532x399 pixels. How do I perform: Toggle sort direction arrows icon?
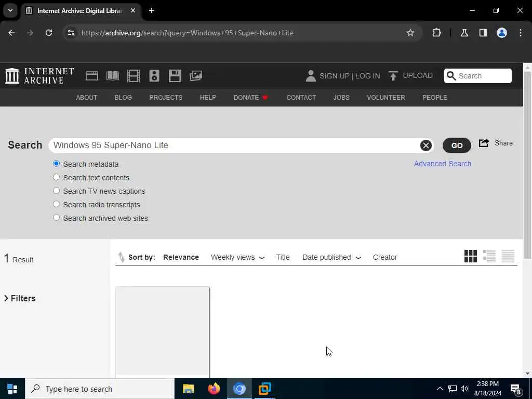click(x=121, y=257)
